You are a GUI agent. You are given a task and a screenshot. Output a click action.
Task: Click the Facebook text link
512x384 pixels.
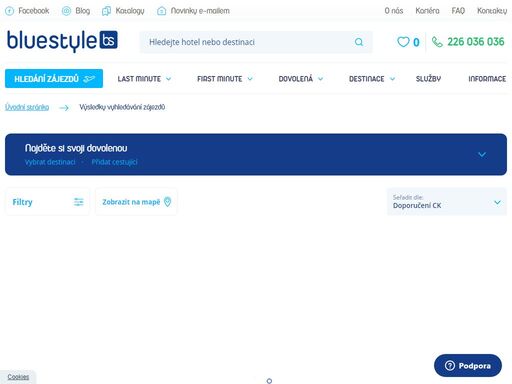tap(34, 11)
